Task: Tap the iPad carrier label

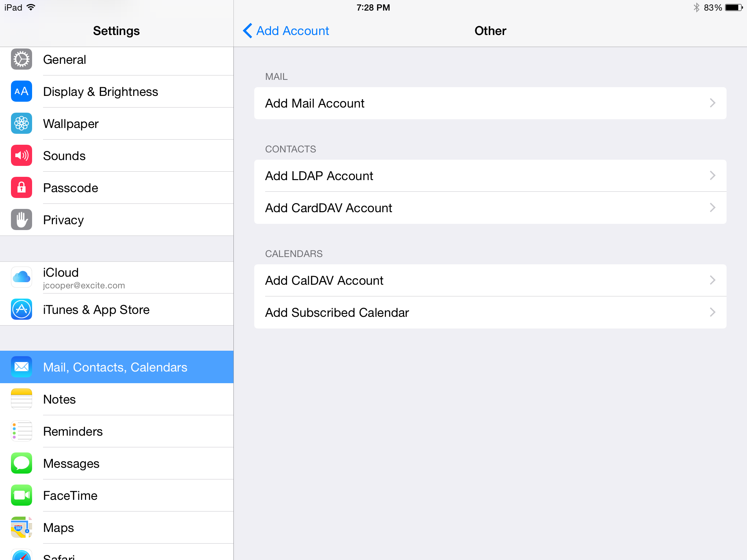Action: tap(13, 8)
